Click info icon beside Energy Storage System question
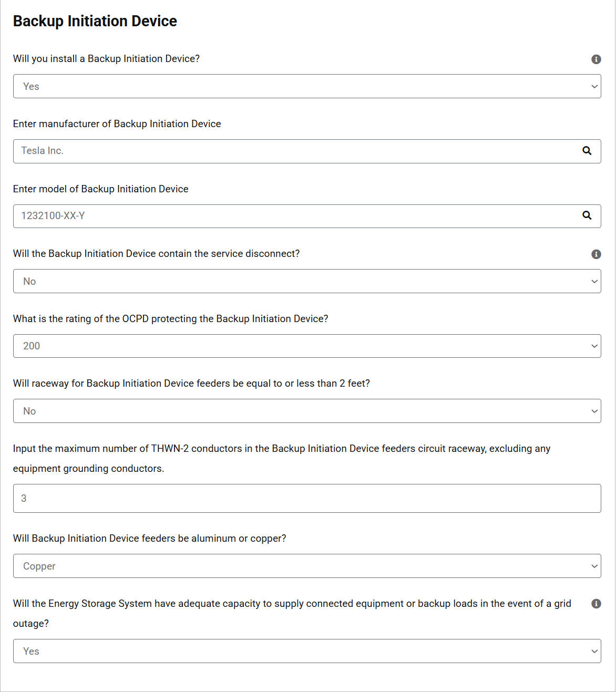The image size is (616, 692). tap(596, 604)
